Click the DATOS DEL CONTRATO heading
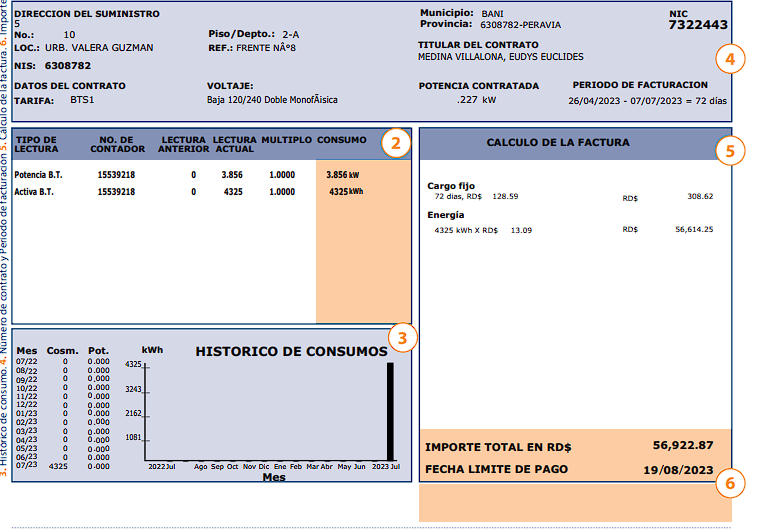 point(70,86)
